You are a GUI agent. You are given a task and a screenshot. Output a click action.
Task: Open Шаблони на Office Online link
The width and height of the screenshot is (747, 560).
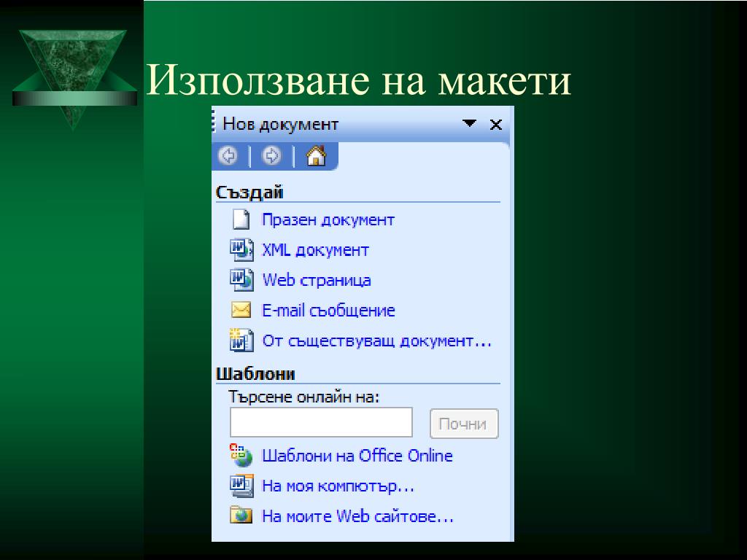click(x=357, y=456)
